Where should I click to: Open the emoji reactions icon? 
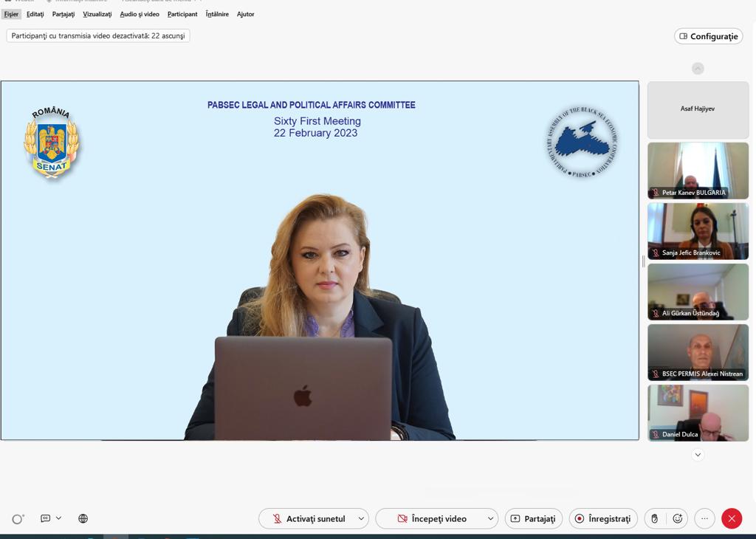pyautogui.click(x=678, y=519)
